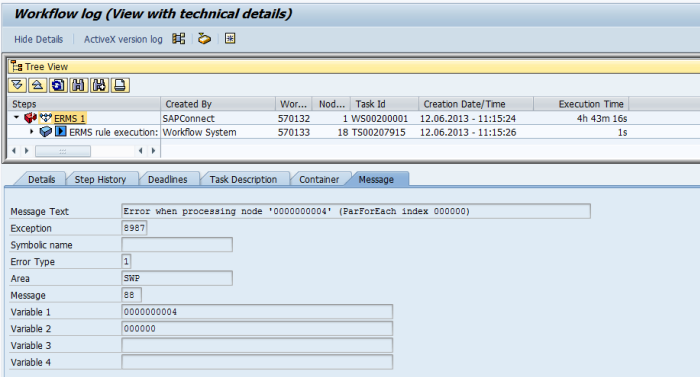
Task: Click leftmost scroll-left arrow under Steps
Action: click(x=14, y=151)
